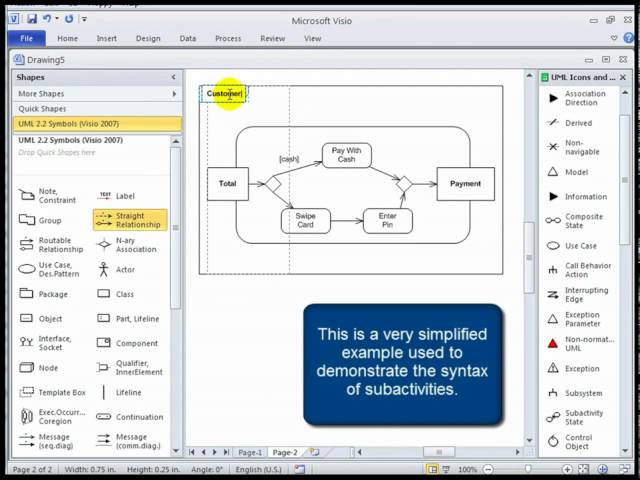Zoom in with the plus button
This screenshot has height=480, width=640.
pos(567,469)
